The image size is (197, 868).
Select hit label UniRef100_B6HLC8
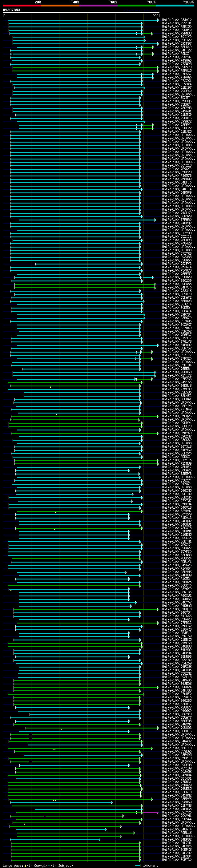click(x=177, y=426)
